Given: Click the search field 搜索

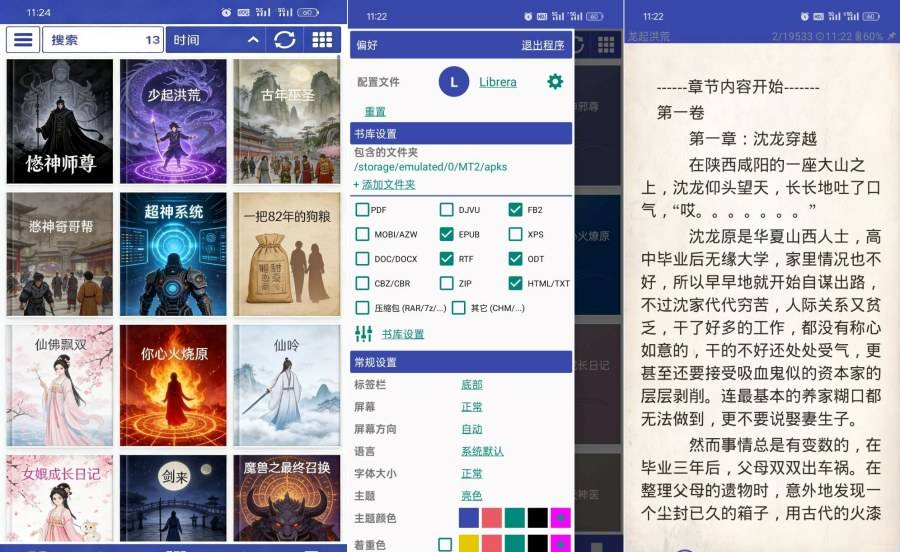Looking at the screenshot, I should click(x=103, y=40).
